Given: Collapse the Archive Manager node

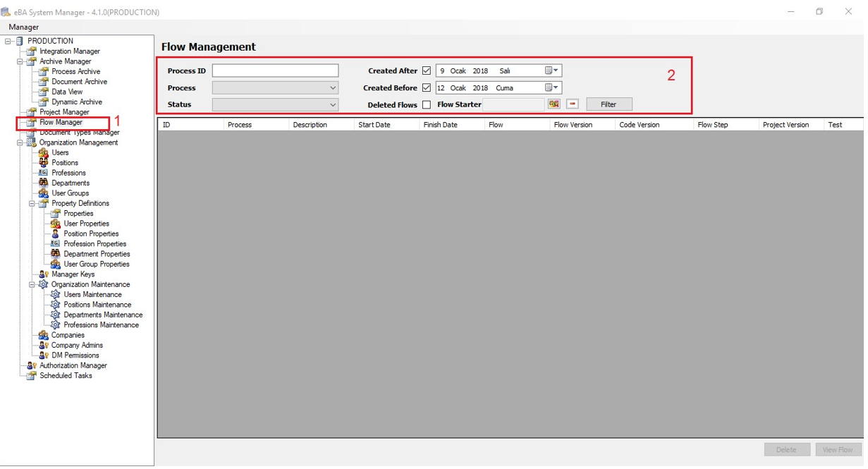Looking at the screenshot, I should (x=20, y=61).
